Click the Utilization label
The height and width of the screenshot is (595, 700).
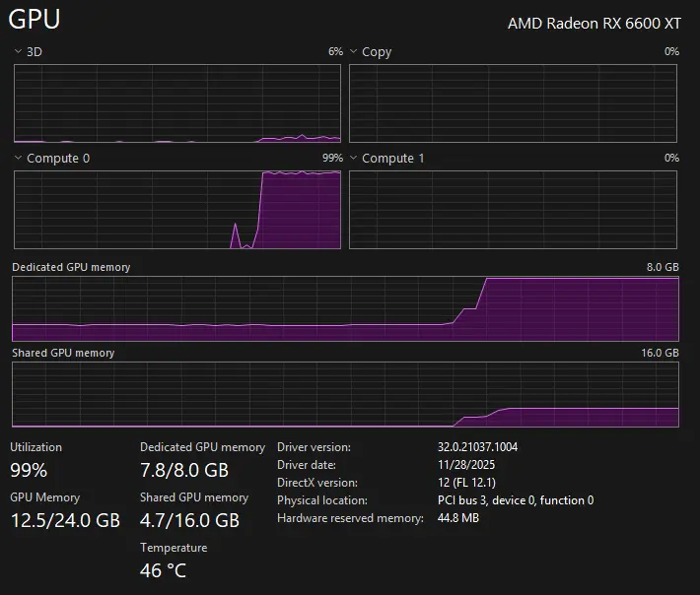[x=35, y=447]
